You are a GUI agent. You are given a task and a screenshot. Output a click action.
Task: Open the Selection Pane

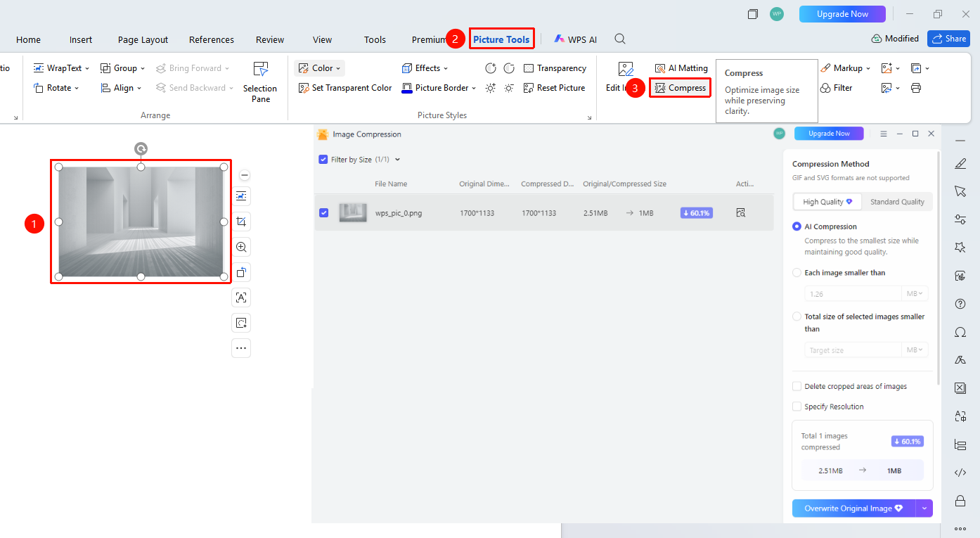click(260, 82)
